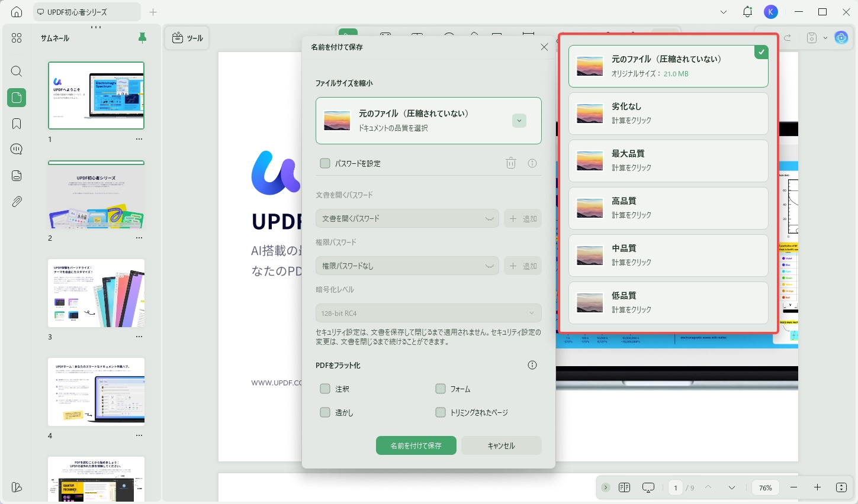Select page 2 thumbnail

(96, 195)
